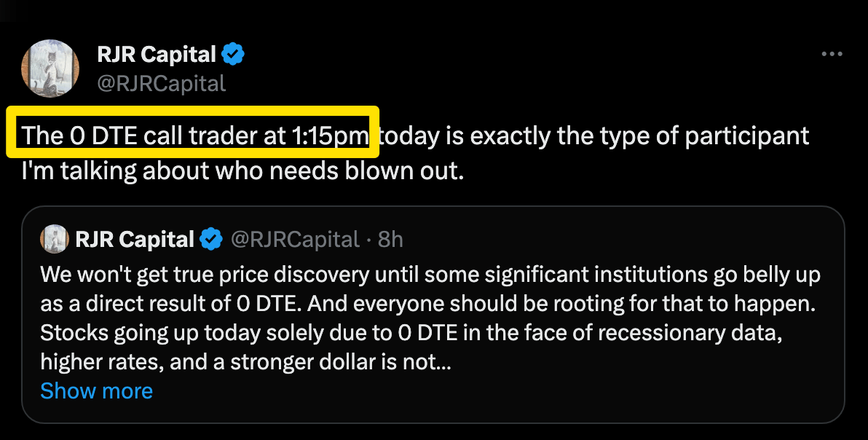Open the gray @RJRCapital handle under the main name
This screenshot has width=868, height=440.
pos(162,84)
